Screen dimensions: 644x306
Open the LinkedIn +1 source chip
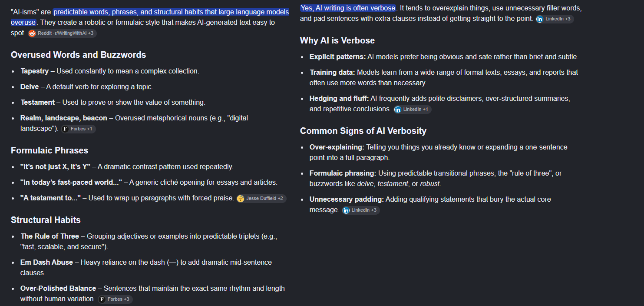(x=412, y=110)
